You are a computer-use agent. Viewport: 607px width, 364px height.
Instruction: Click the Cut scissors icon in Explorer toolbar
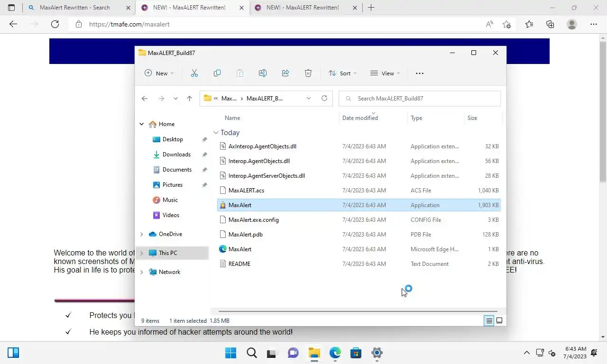[x=194, y=73]
